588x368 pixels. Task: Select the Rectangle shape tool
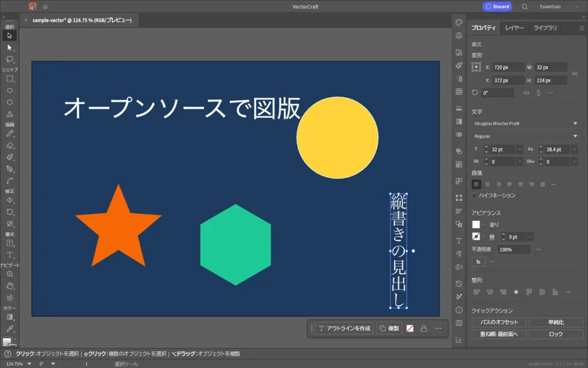(x=9, y=79)
